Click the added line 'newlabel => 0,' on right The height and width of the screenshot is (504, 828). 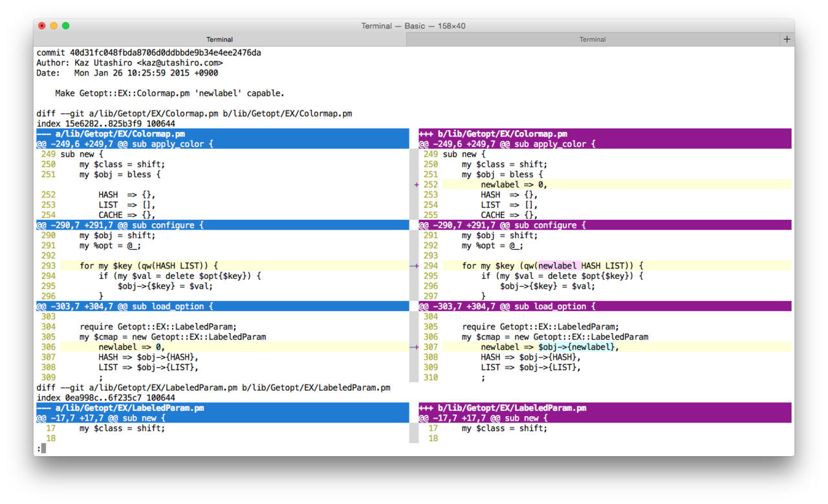pyautogui.click(x=514, y=184)
